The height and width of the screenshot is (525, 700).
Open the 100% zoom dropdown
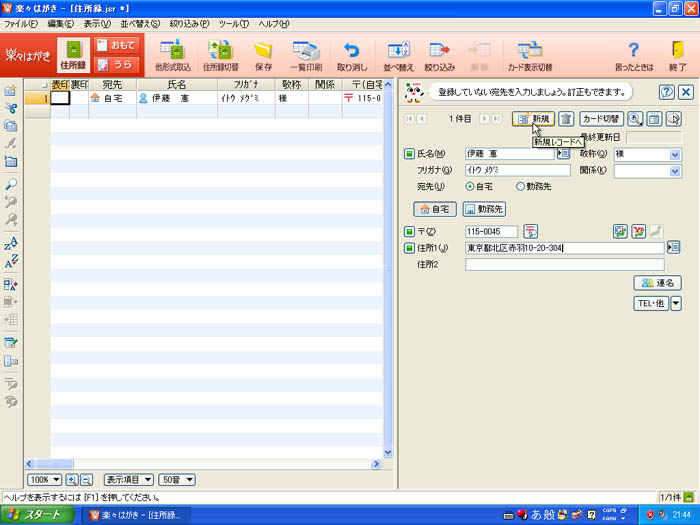[x=44, y=480]
